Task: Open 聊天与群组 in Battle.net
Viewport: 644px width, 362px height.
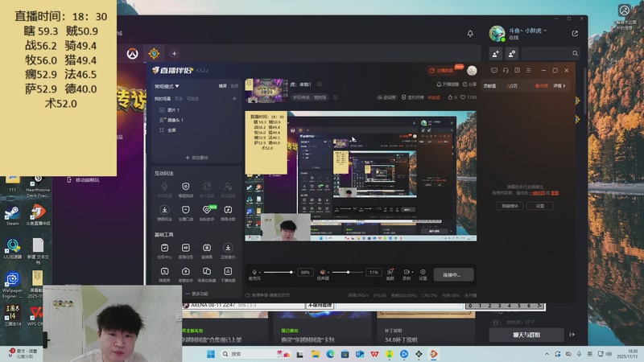Action: pos(526,335)
